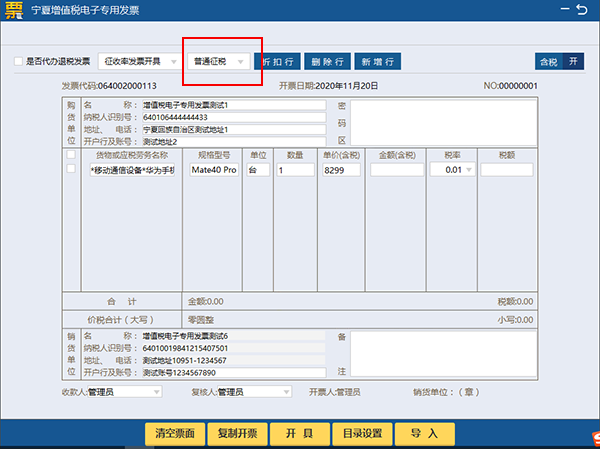Screen dimensions: 600x449
Task: Click the 导入 button
Action: 425,433
